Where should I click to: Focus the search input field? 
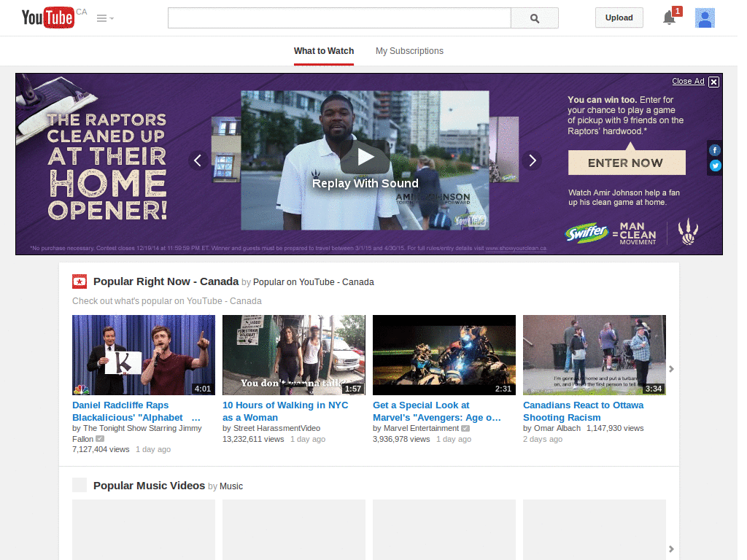339,18
